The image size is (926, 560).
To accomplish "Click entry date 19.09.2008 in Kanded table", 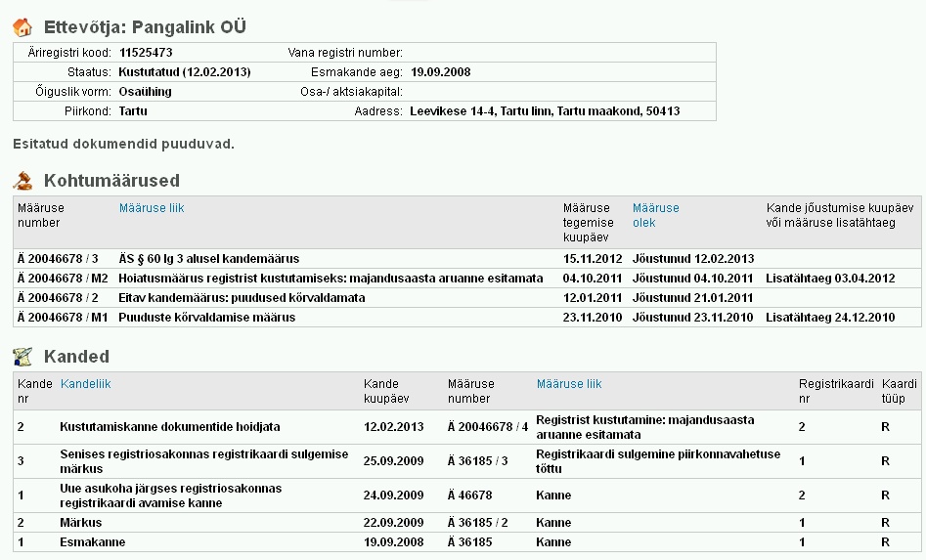I will [393, 541].
